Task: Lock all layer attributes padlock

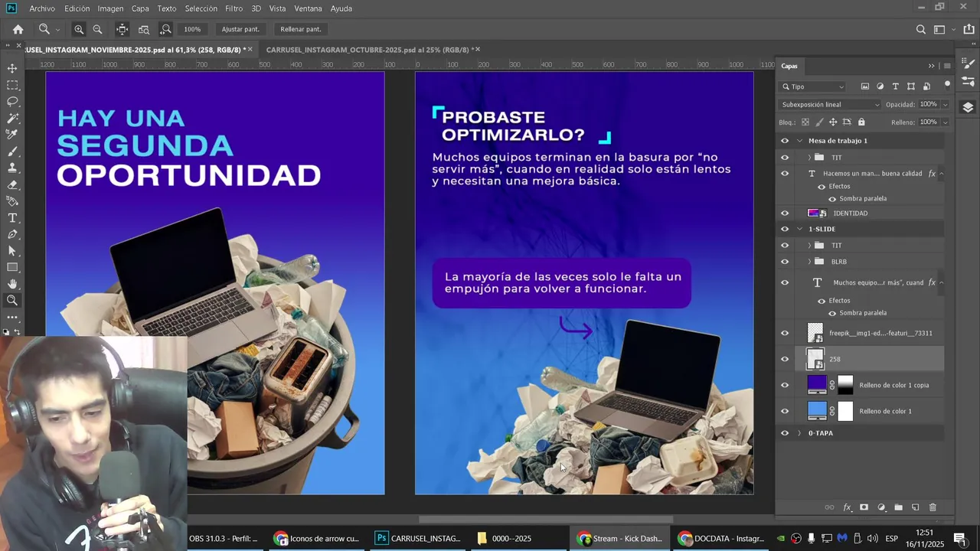Action: tap(861, 122)
